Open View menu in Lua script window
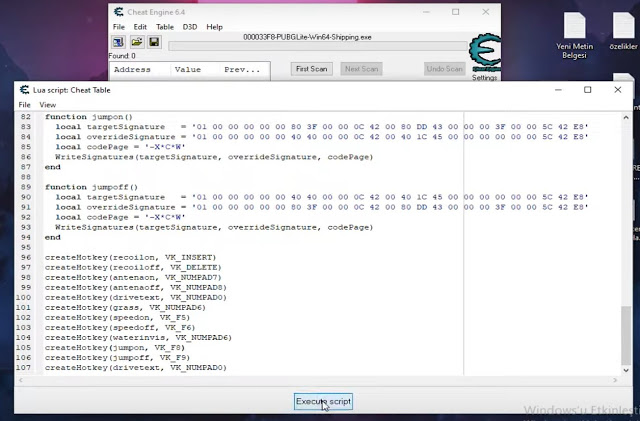 click(x=48, y=105)
